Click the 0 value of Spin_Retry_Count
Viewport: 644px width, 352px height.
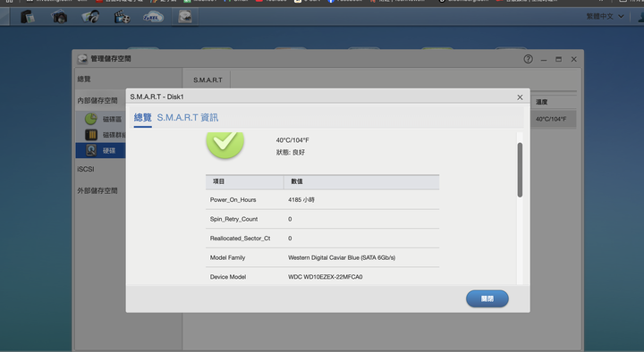coord(290,219)
